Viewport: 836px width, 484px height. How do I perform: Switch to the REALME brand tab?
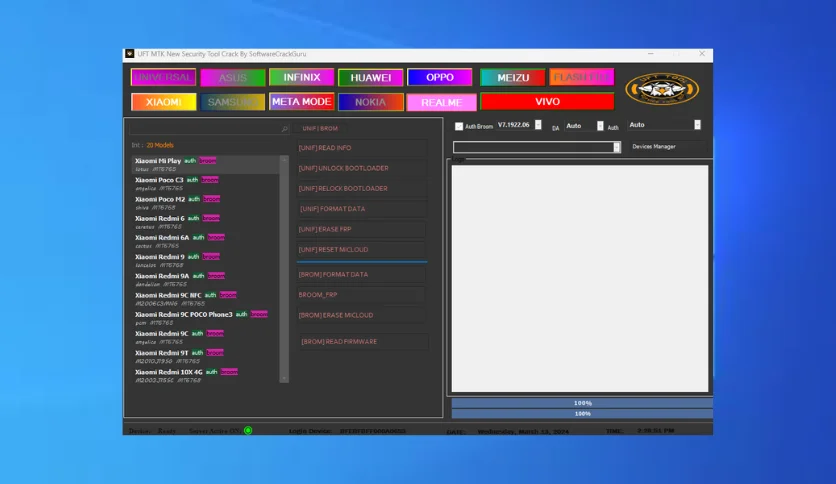441,102
